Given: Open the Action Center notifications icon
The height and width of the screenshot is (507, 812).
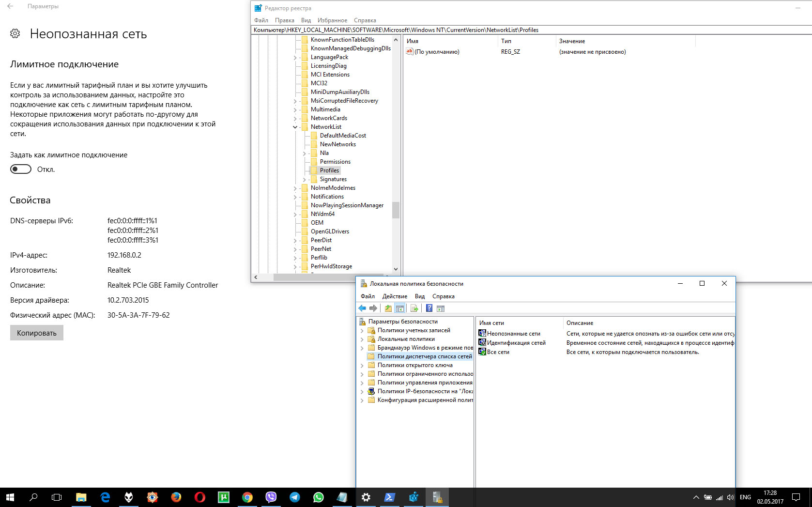Looking at the screenshot, I should pos(796,497).
